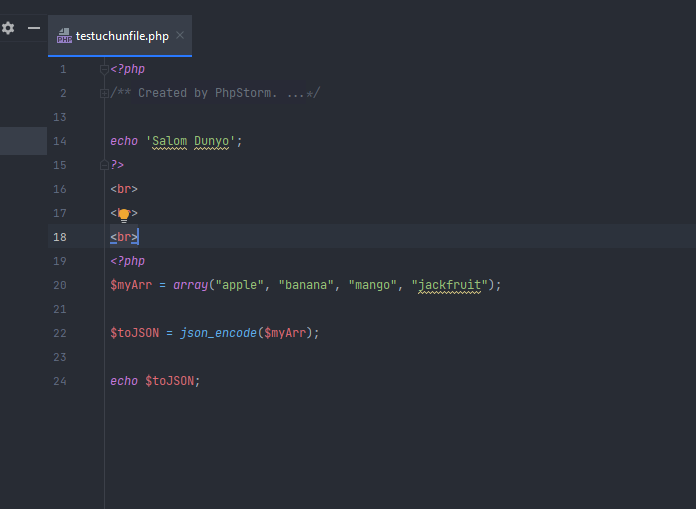Click the <br> tag on line 16
696x509 pixels.
(124, 189)
